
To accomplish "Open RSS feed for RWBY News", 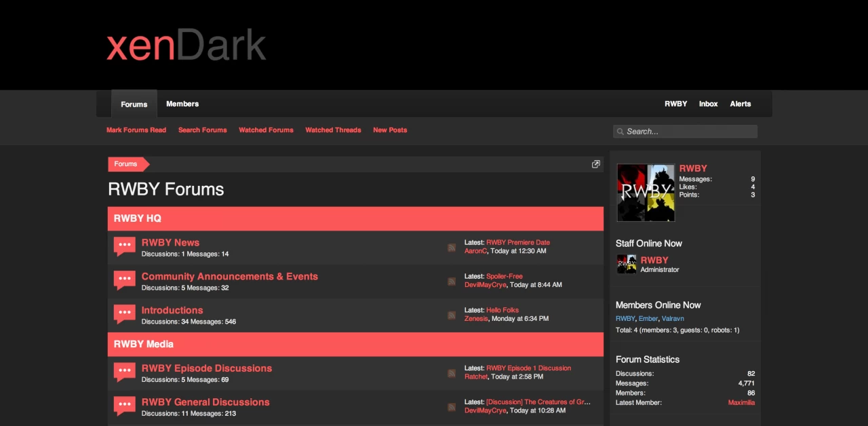I will click(x=452, y=248).
